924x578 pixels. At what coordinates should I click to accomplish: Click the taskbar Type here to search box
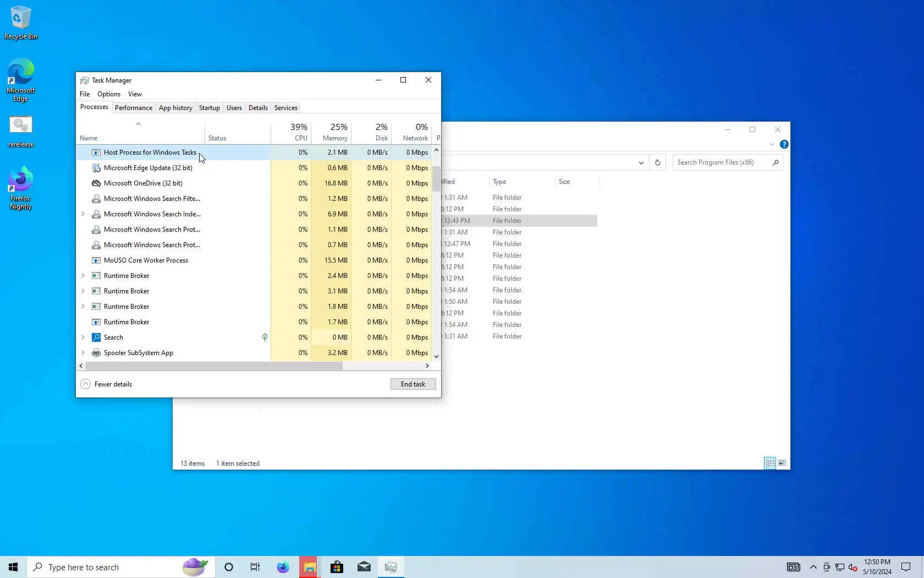[121, 567]
